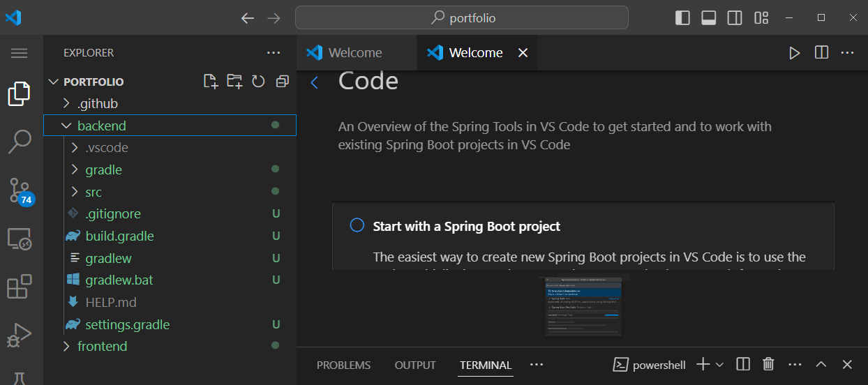Select the active Welcome tab
Viewport: 868px width, 385px height.
pyautogui.click(x=477, y=53)
